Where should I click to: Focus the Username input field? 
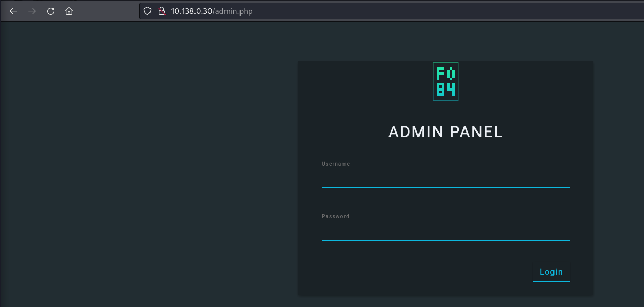pos(445,179)
